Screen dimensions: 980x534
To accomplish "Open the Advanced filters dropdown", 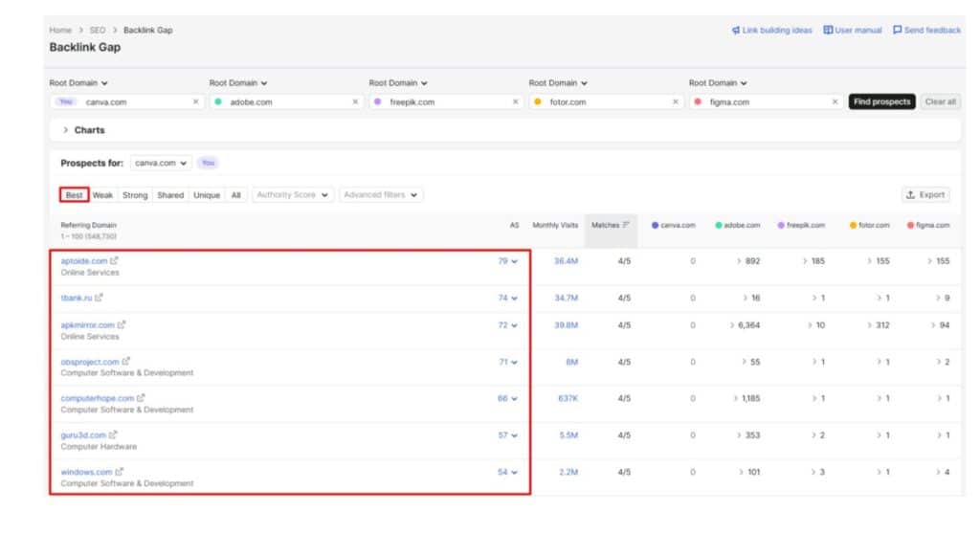I will [x=381, y=195].
